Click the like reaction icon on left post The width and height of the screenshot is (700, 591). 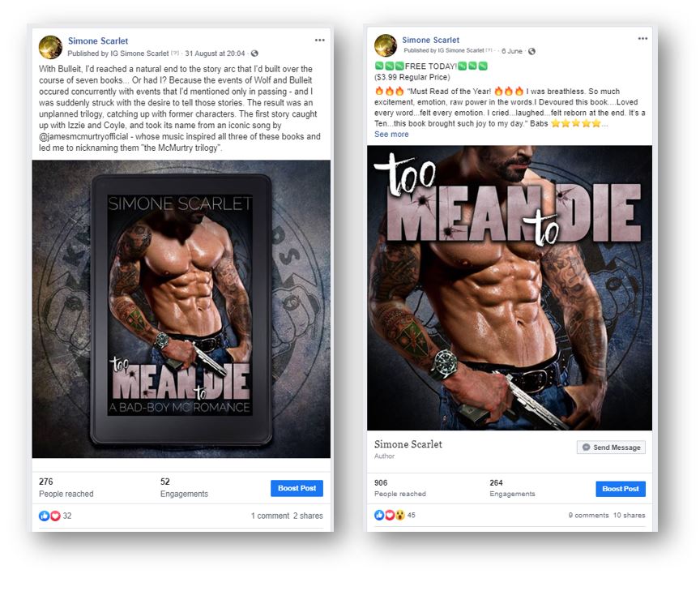pyautogui.click(x=44, y=516)
